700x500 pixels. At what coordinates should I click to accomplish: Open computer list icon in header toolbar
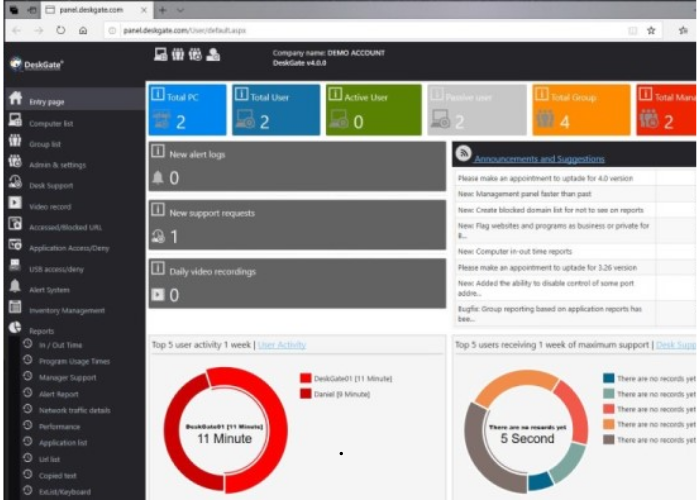point(161,54)
